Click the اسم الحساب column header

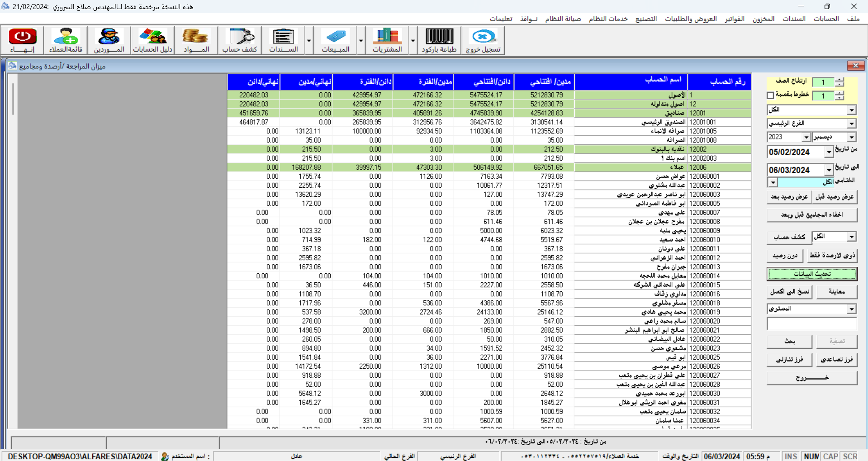coord(631,82)
